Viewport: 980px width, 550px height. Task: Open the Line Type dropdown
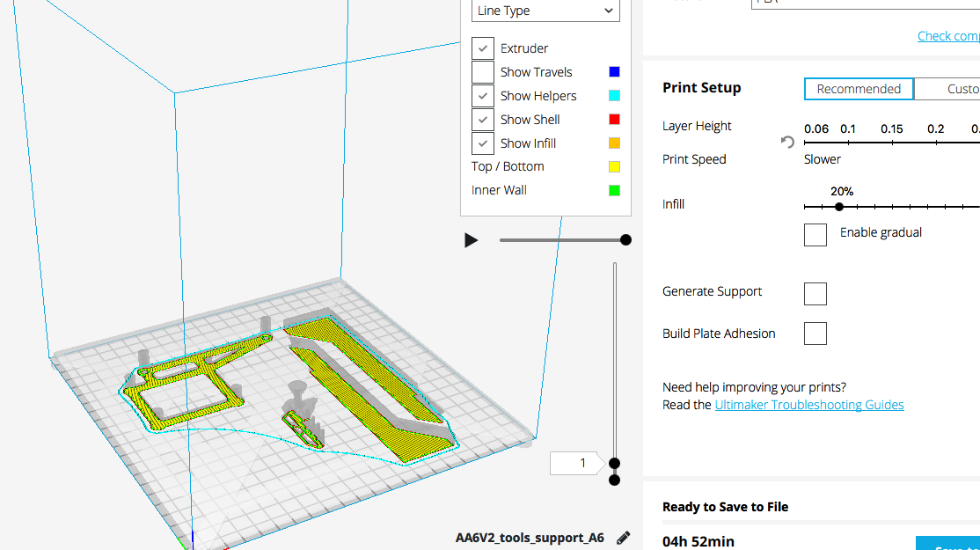coord(545,11)
